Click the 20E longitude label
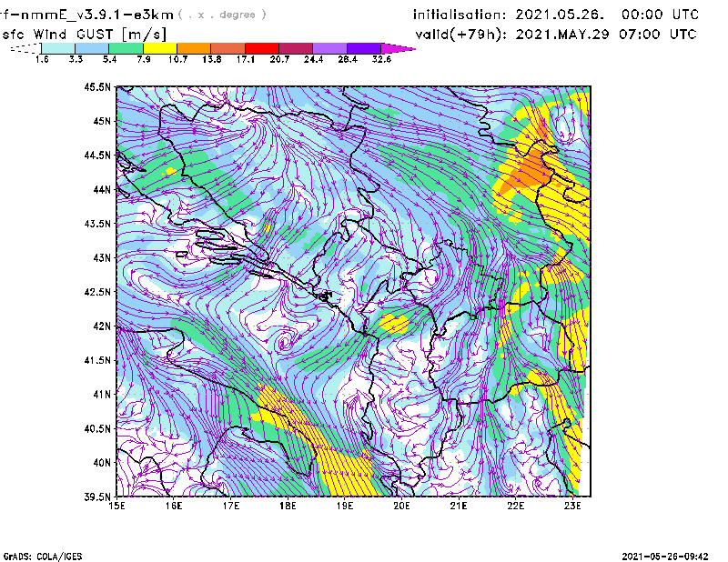This screenshot has height=562, width=728. pos(401,506)
